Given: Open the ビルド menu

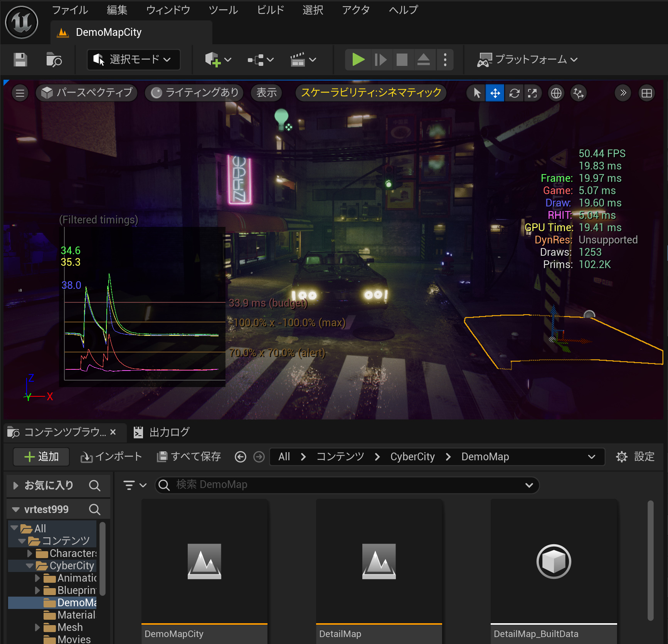Looking at the screenshot, I should point(270,10).
